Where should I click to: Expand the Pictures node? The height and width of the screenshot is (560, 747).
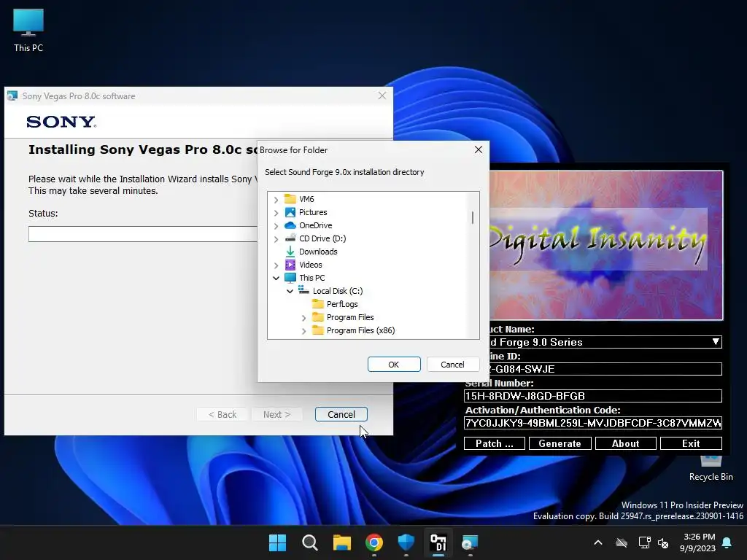point(276,213)
